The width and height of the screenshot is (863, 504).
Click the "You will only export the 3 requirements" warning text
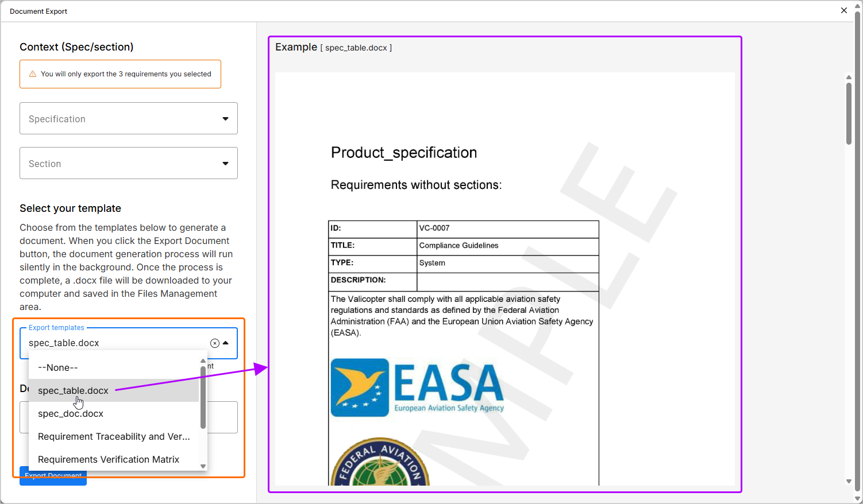[126, 74]
